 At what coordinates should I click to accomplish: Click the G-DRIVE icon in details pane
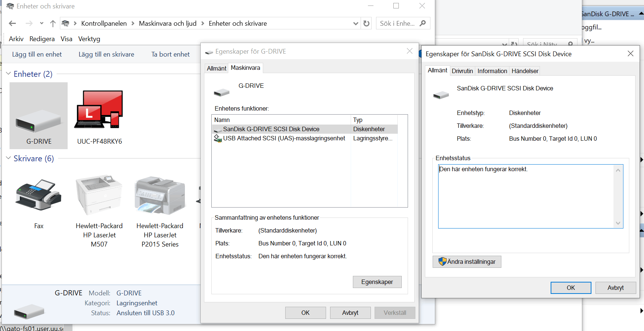pos(29,312)
